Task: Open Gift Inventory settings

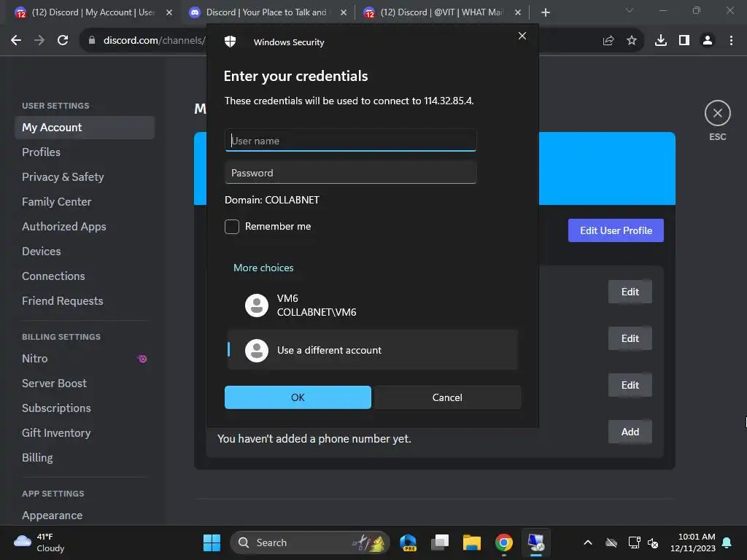Action: point(85,432)
